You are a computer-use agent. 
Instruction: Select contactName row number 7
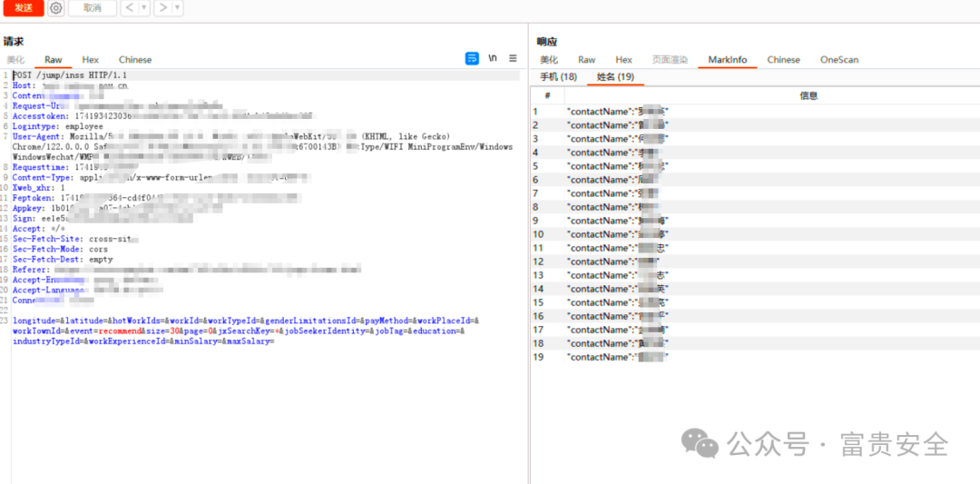755,193
